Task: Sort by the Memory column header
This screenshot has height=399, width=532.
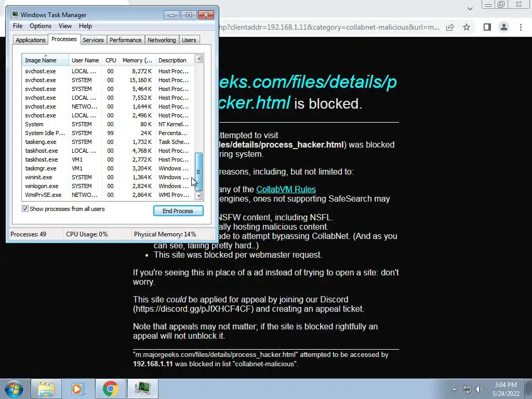Action: pos(137,60)
